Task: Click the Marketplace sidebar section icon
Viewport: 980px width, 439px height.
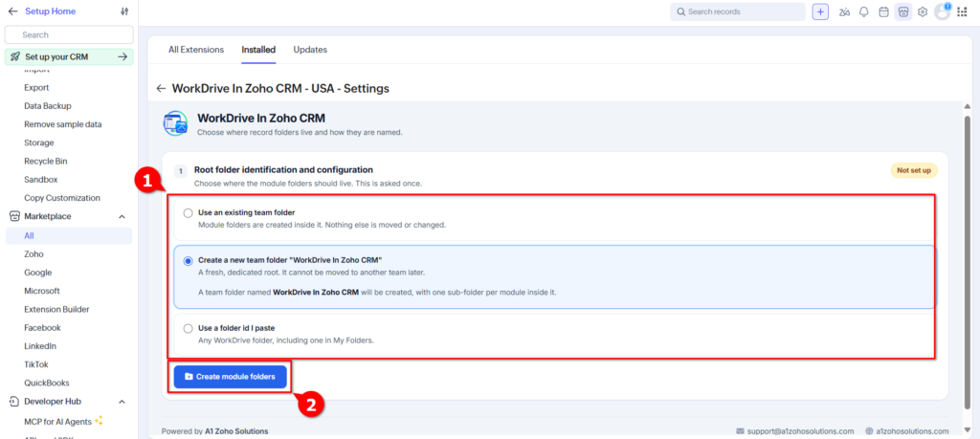Action: pos(14,216)
